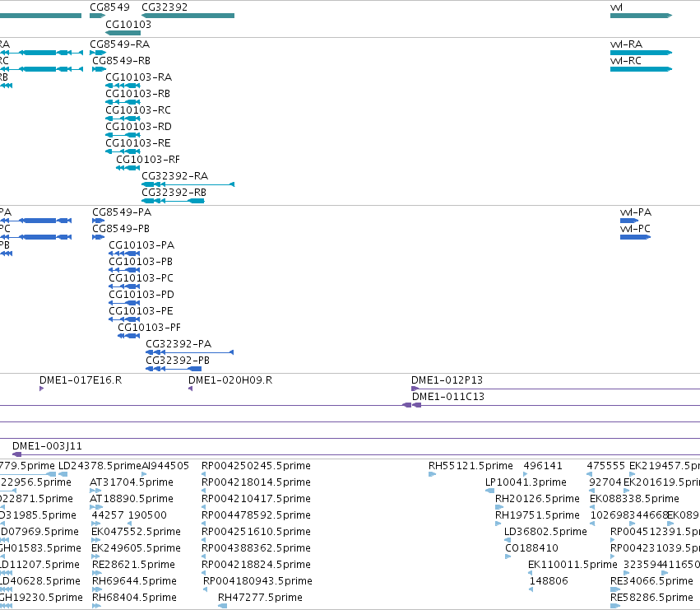Screen dimensions: 700x610
Task: Click the CG32392-PA protein label
Action: click(x=178, y=345)
